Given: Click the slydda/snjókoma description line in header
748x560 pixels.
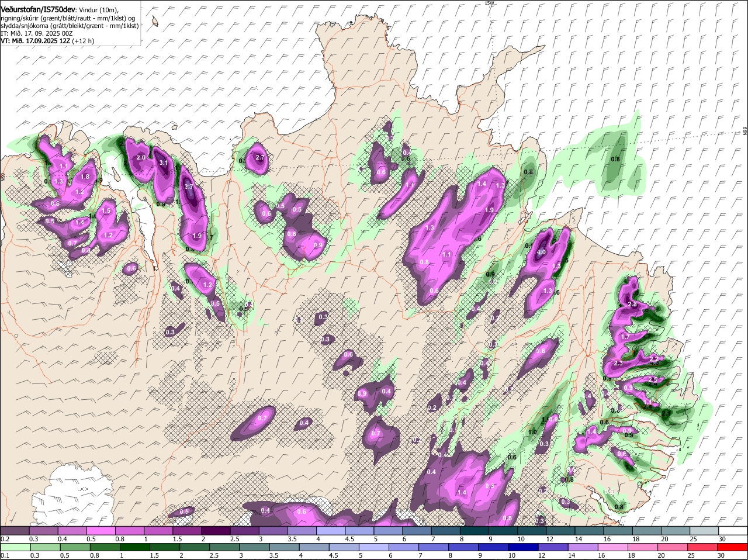Looking at the screenshot, I should [x=70, y=26].
